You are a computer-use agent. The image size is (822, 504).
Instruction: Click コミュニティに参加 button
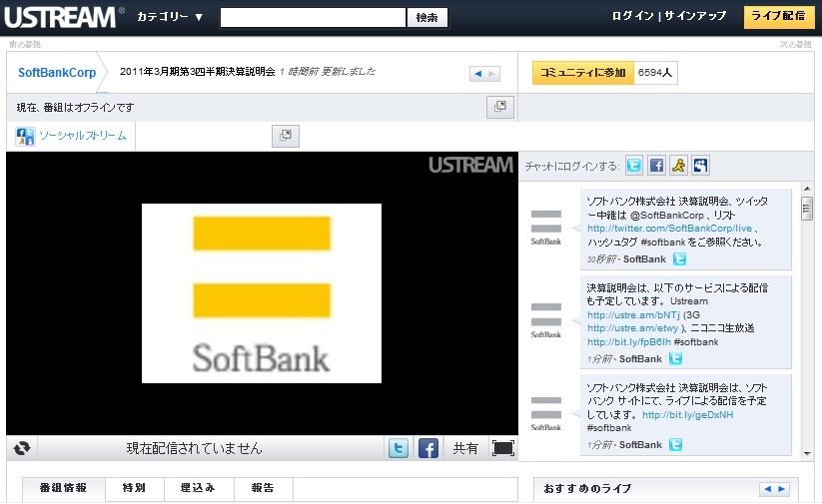pos(583,73)
